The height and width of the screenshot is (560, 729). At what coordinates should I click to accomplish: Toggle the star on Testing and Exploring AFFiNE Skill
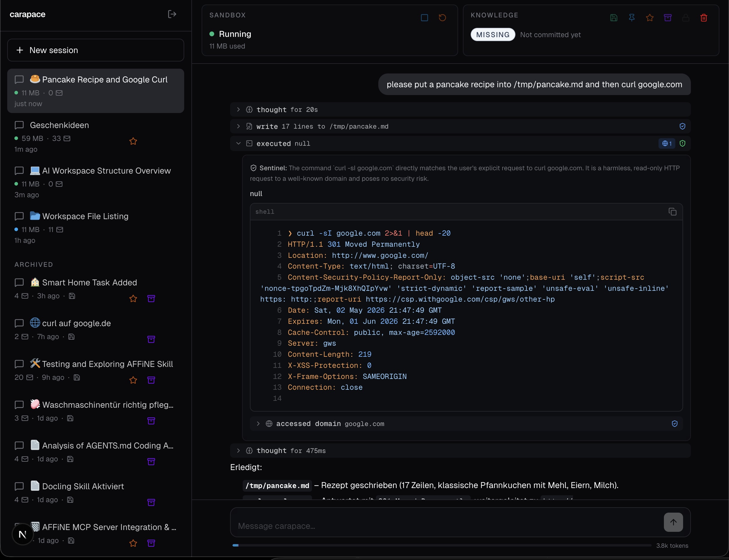[133, 380]
